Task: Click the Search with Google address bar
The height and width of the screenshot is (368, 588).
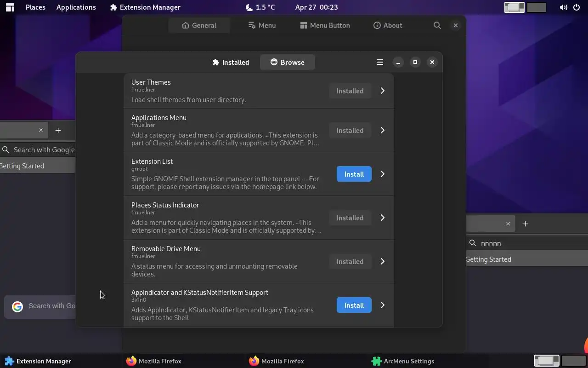Action: pyautogui.click(x=38, y=149)
